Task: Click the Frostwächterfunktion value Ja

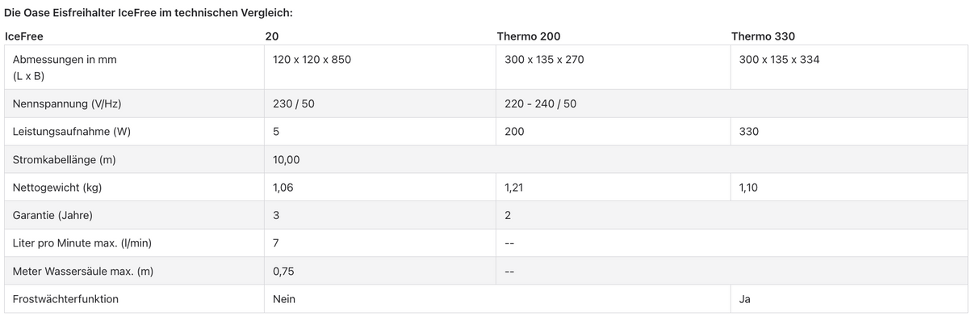Action: tap(744, 299)
